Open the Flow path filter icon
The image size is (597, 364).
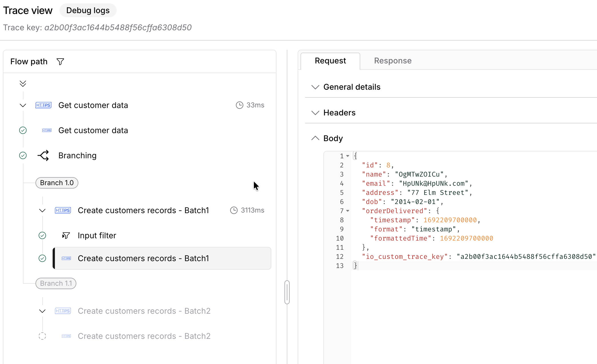(x=60, y=62)
